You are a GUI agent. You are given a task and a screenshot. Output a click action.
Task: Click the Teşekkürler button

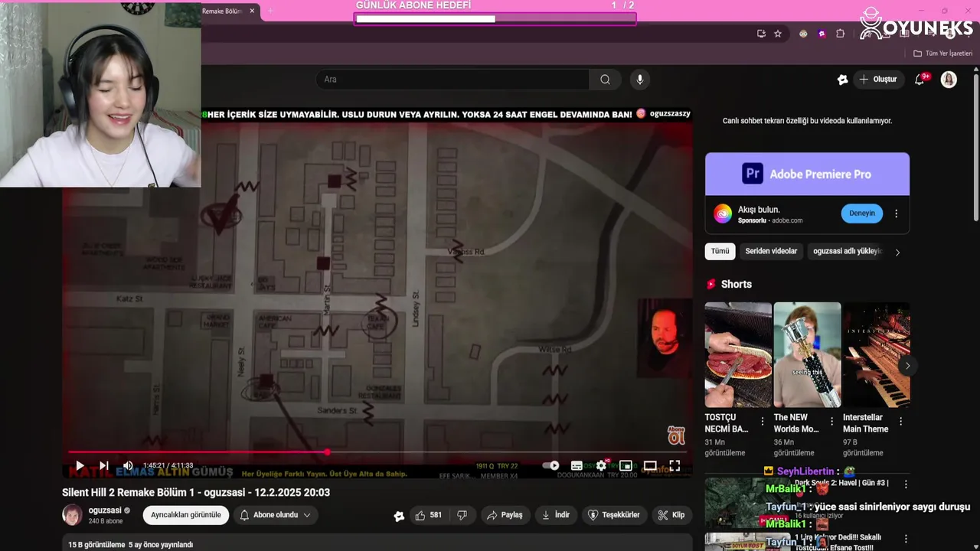click(x=614, y=515)
